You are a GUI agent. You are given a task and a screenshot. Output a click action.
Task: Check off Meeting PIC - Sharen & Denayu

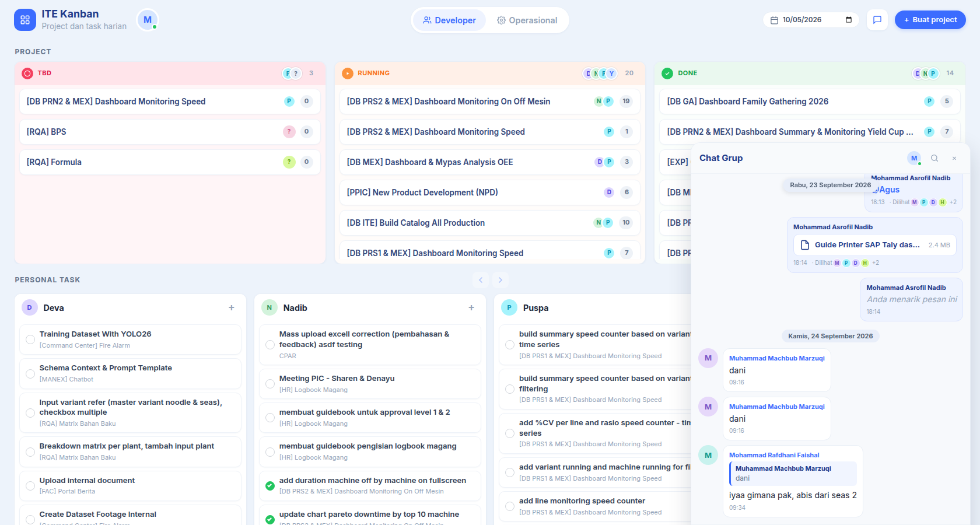[270, 384]
